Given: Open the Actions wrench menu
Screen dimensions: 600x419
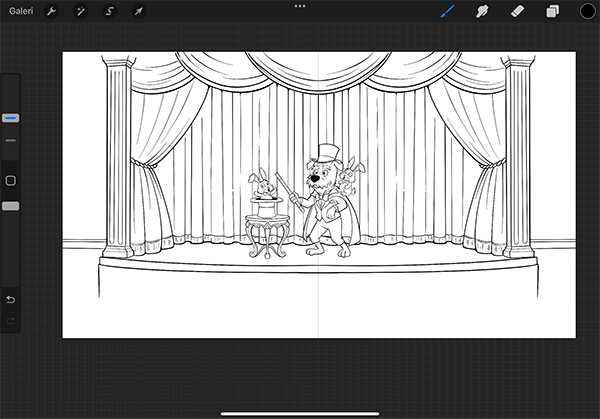Looking at the screenshot, I should click(52, 11).
